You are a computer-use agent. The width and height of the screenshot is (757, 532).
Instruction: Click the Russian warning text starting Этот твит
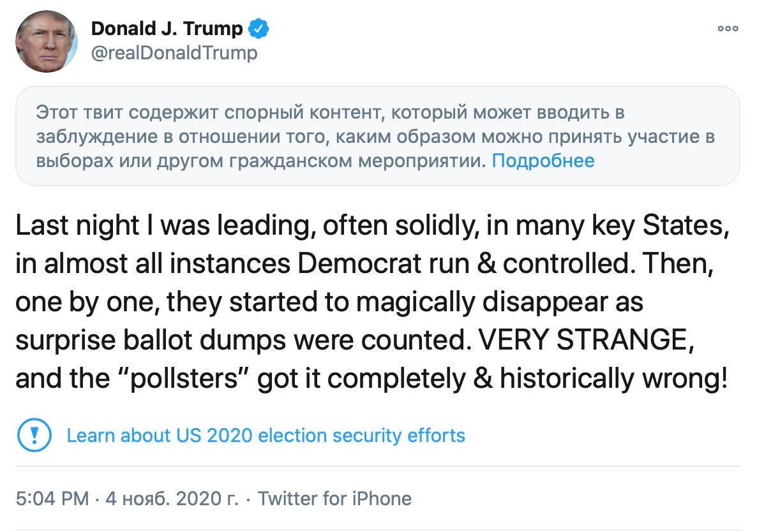pyautogui.click(x=329, y=114)
